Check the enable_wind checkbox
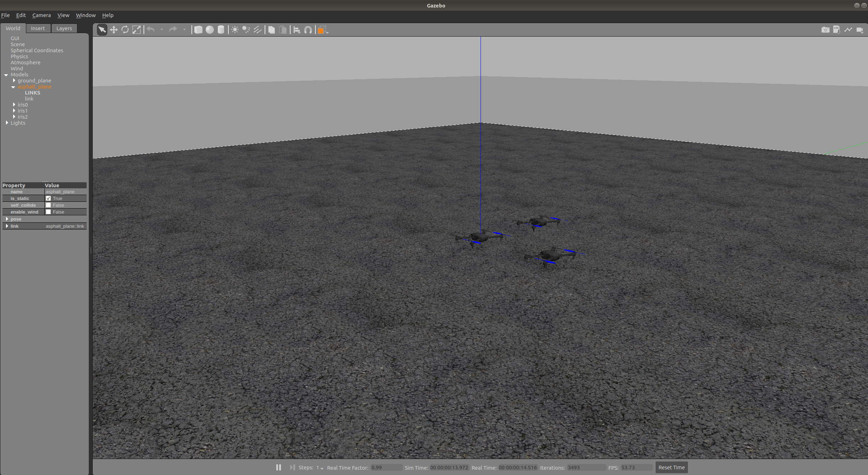868x475 pixels. (48, 212)
